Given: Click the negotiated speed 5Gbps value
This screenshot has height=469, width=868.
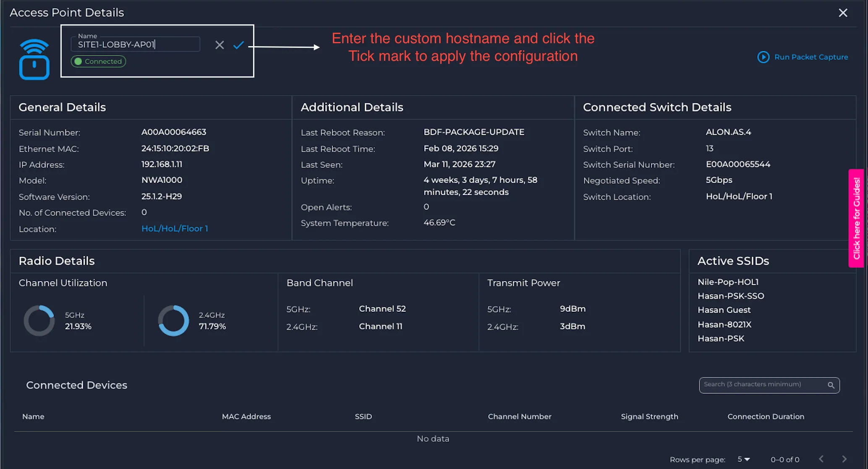Looking at the screenshot, I should (719, 180).
